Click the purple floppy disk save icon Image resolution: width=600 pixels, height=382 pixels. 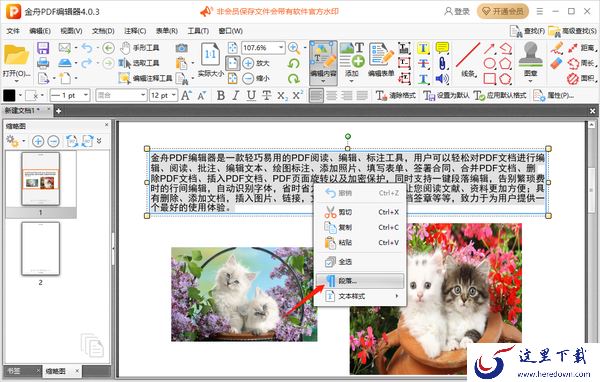[x=43, y=48]
